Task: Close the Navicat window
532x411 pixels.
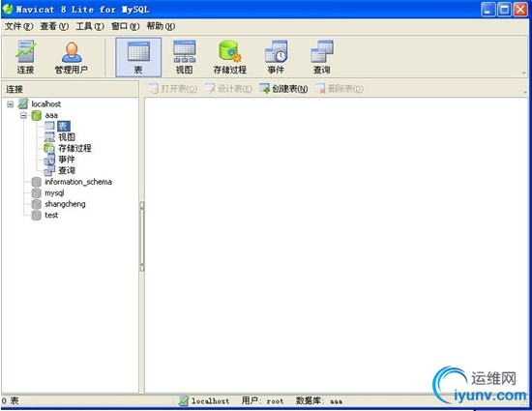Action: pos(520,10)
